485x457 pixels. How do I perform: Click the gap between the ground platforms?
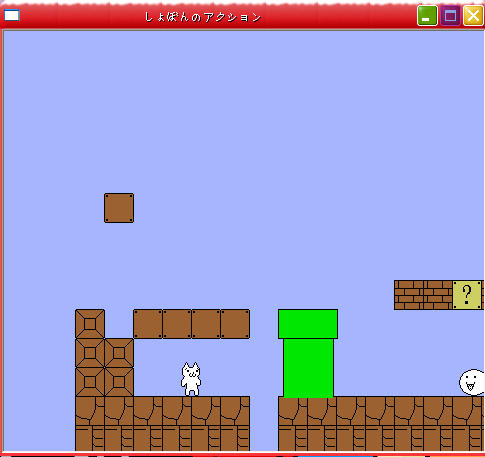coord(264,423)
